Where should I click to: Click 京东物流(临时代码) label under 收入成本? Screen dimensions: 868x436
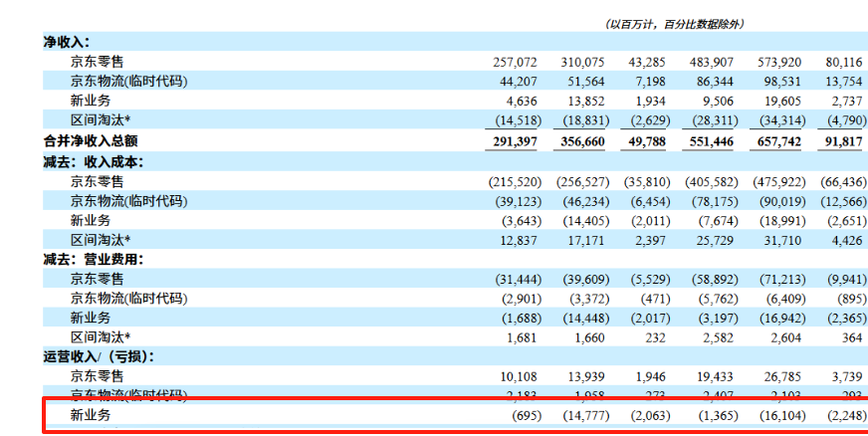tap(129, 201)
